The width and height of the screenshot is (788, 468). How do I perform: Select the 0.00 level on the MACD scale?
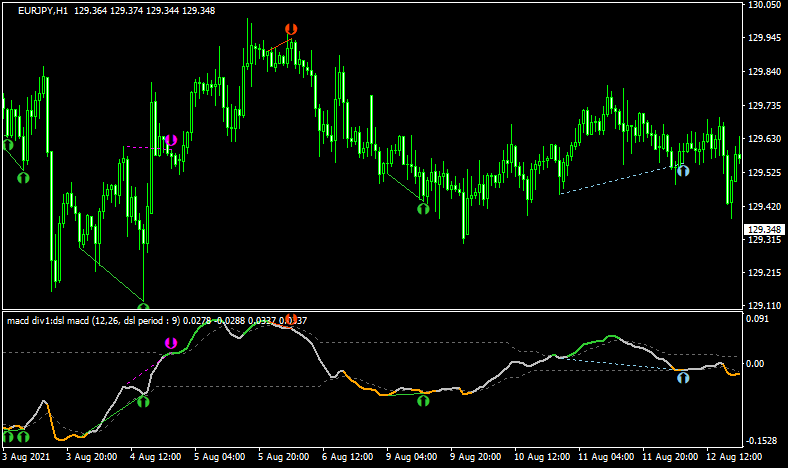pos(755,363)
